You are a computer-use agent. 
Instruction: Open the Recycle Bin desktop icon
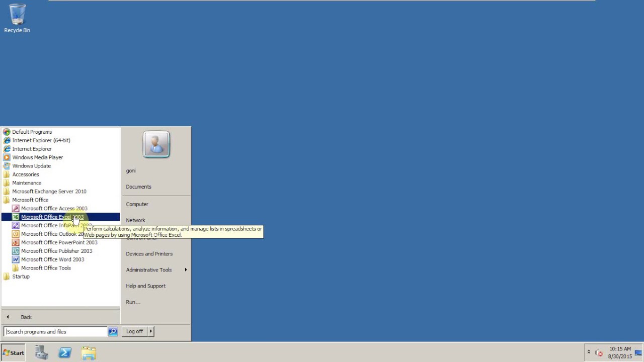click(17, 19)
